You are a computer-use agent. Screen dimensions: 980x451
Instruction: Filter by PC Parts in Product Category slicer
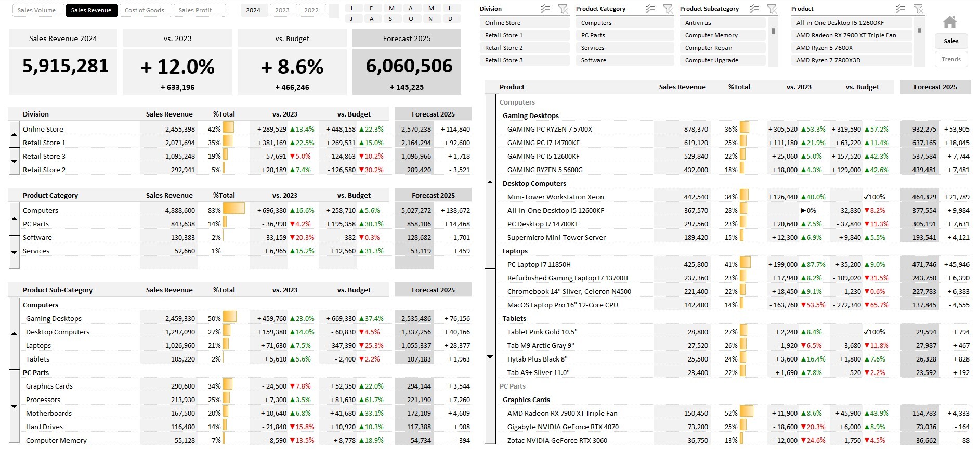pyautogui.click(x=625, y=35)
